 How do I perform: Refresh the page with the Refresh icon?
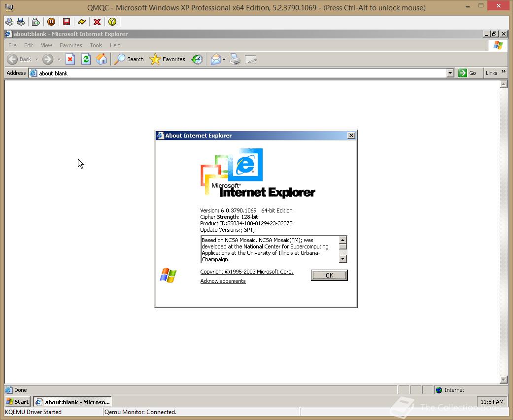click(85, 59)
